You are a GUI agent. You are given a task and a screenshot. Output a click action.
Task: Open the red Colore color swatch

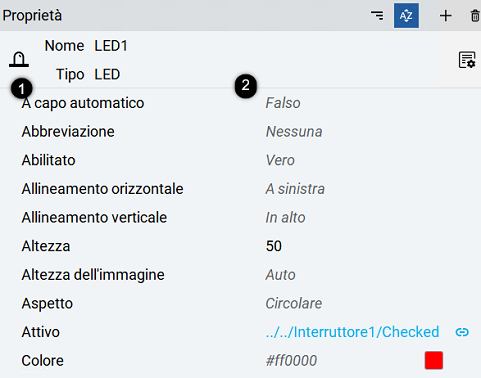point(434,360)
